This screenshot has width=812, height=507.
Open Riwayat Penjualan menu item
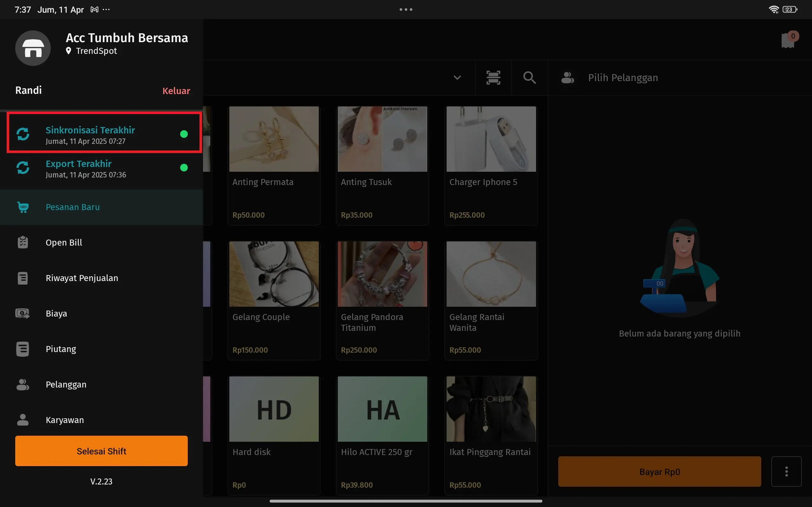pos(82,278)
